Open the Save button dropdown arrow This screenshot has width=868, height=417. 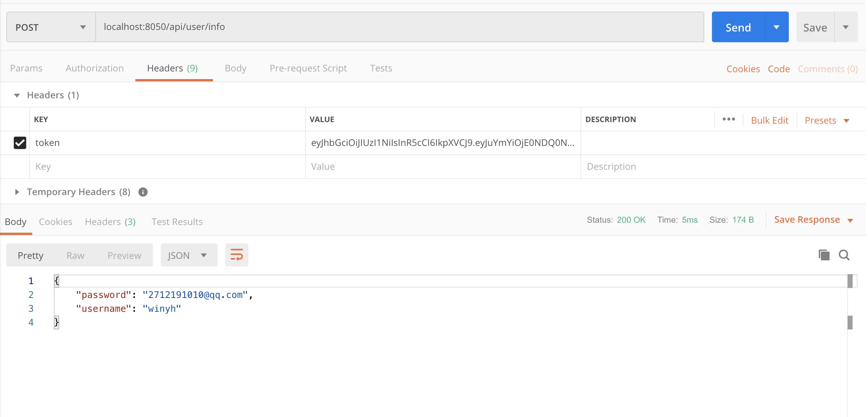(846, 27)
